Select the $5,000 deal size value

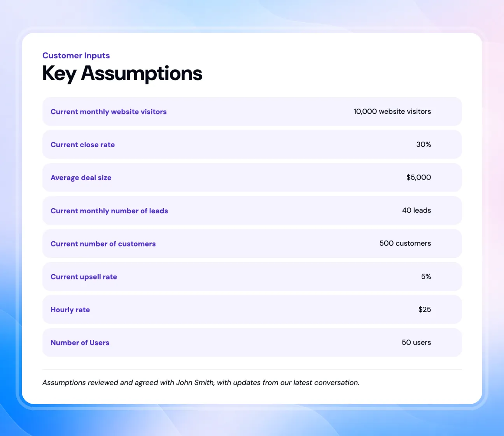(418, 178)
